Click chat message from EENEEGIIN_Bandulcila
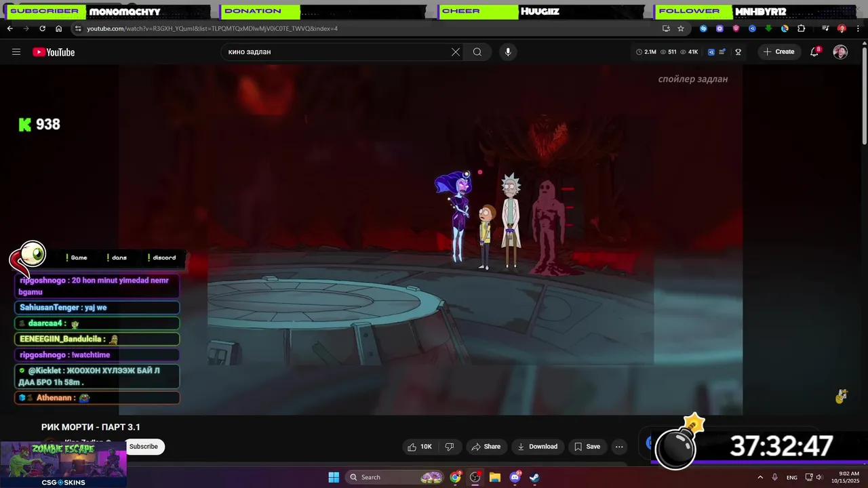868x488 pixels. click(x=97, y=340)
